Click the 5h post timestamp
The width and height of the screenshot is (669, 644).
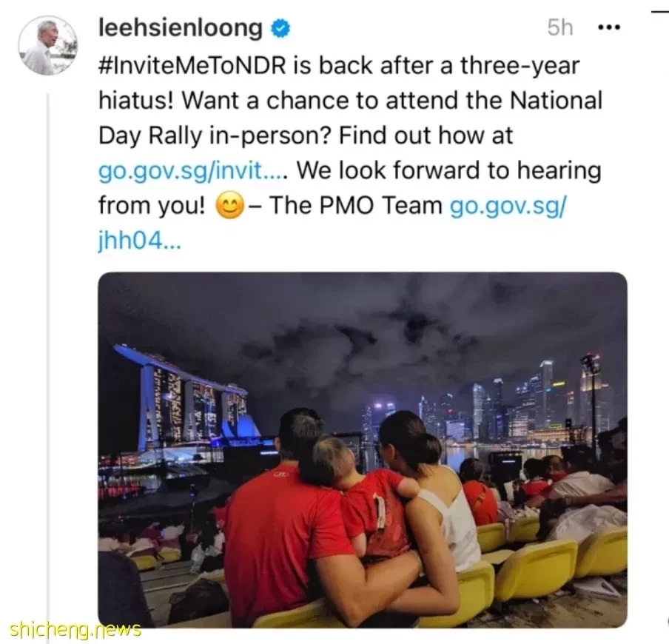point(559,27)
